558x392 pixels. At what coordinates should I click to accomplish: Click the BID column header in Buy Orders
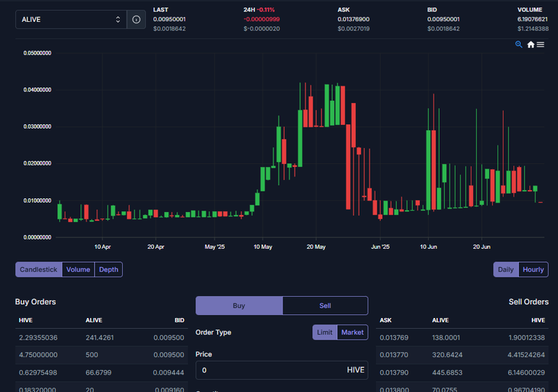pyautogui.click(x=179, y=320)
